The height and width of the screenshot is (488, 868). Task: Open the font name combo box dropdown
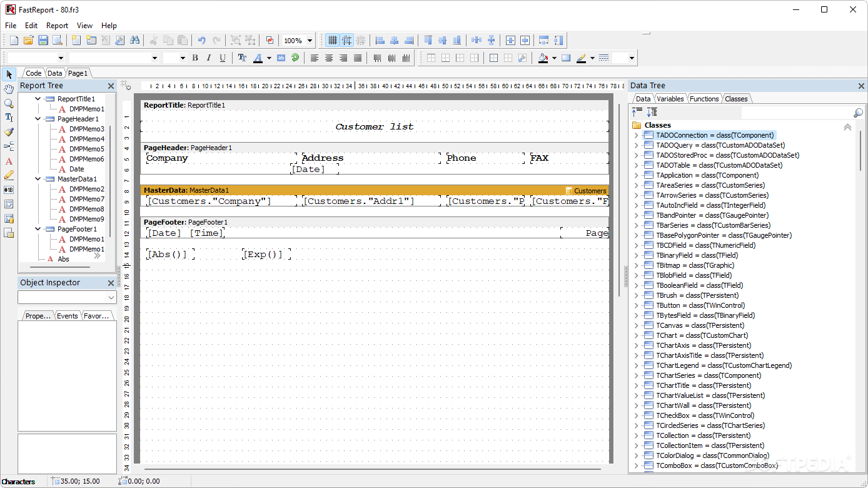tap(155, 58)
